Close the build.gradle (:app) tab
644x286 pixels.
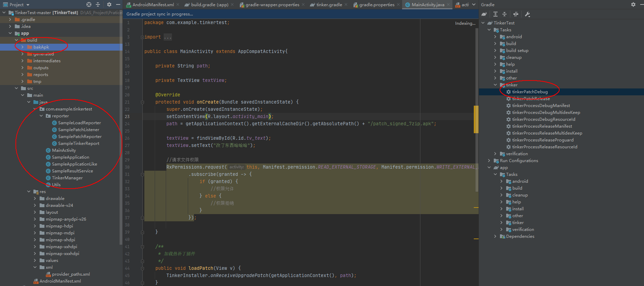[232, 4]
